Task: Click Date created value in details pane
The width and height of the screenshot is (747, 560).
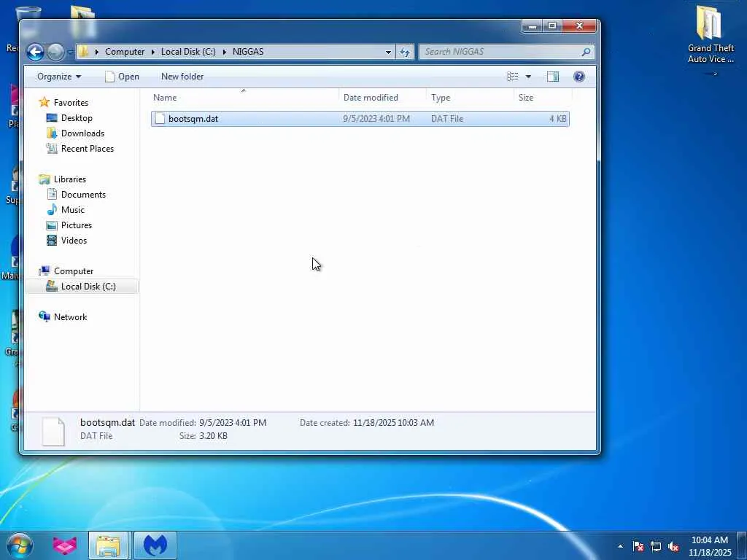Action: [x=393, y=422]
